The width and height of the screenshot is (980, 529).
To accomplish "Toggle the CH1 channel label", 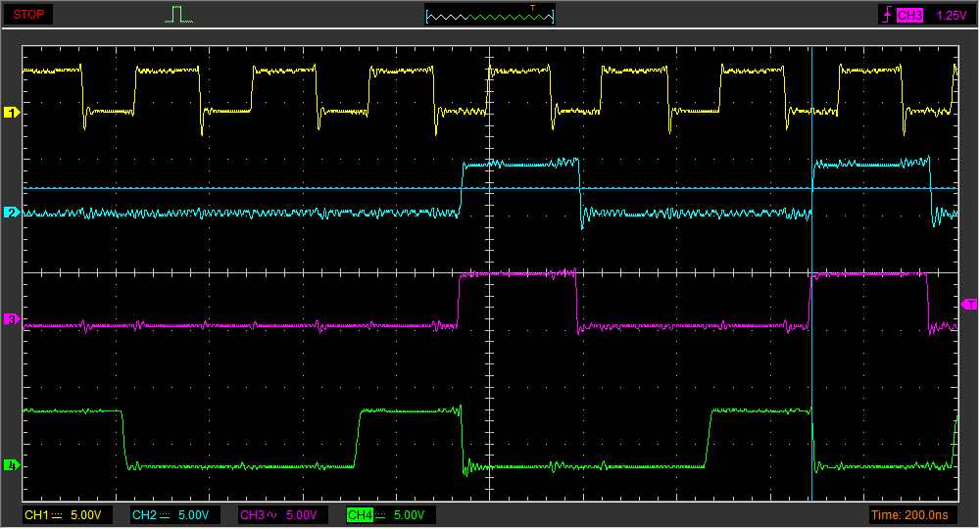I will click(x=36, y=515).
